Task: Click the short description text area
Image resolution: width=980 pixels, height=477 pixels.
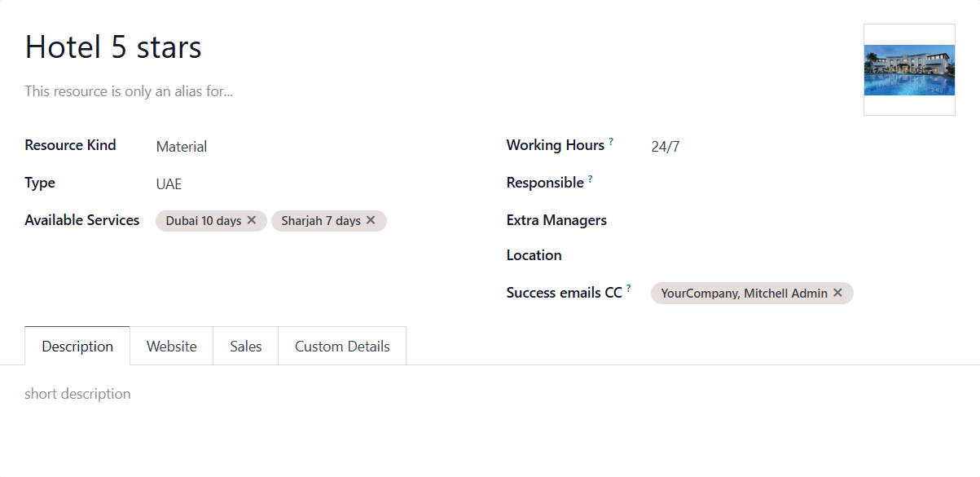Action: (490, 394)
